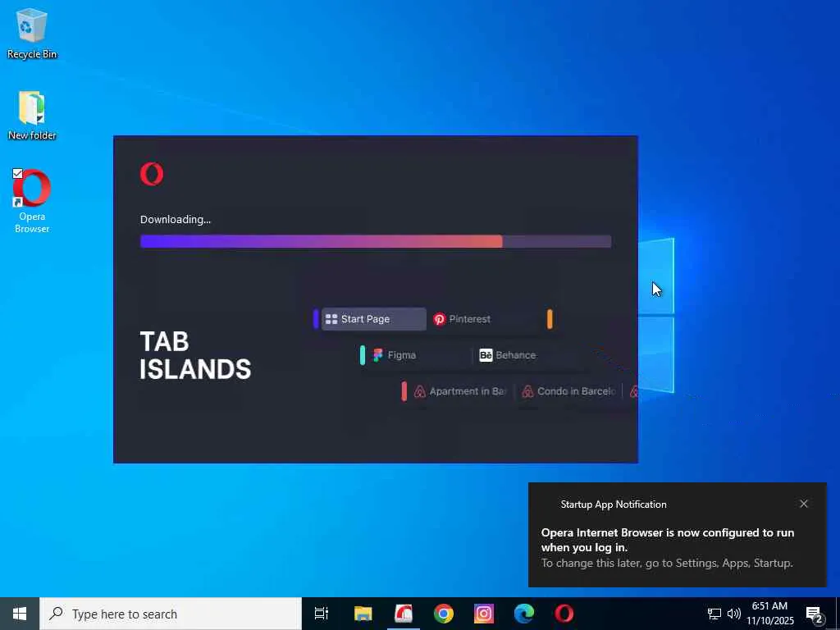Open the network status tray icon

[x=714, y=614]
